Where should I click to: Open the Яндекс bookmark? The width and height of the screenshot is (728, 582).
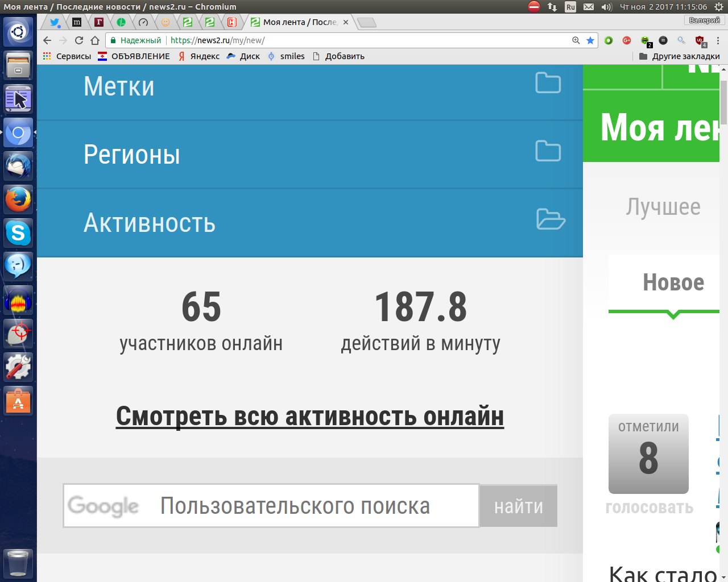(199, 56)
